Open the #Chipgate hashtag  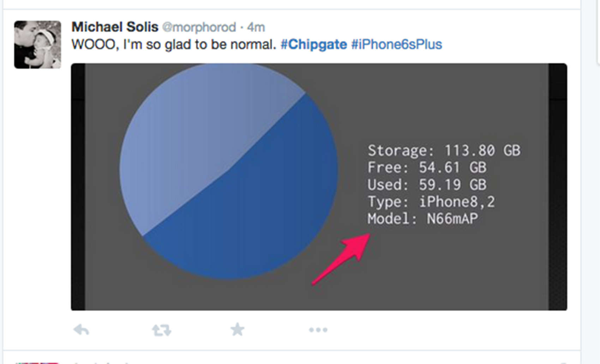click(x=313, y=44)
